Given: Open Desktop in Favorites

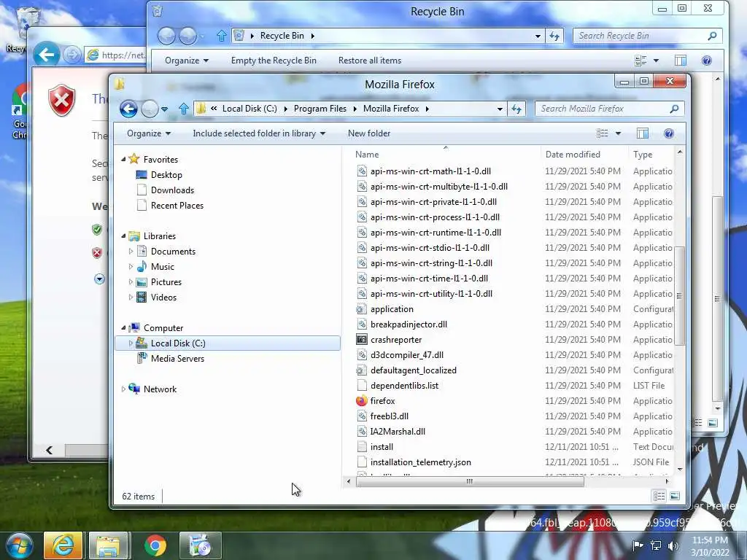Looking at the screenshot, I should point(166,175).
